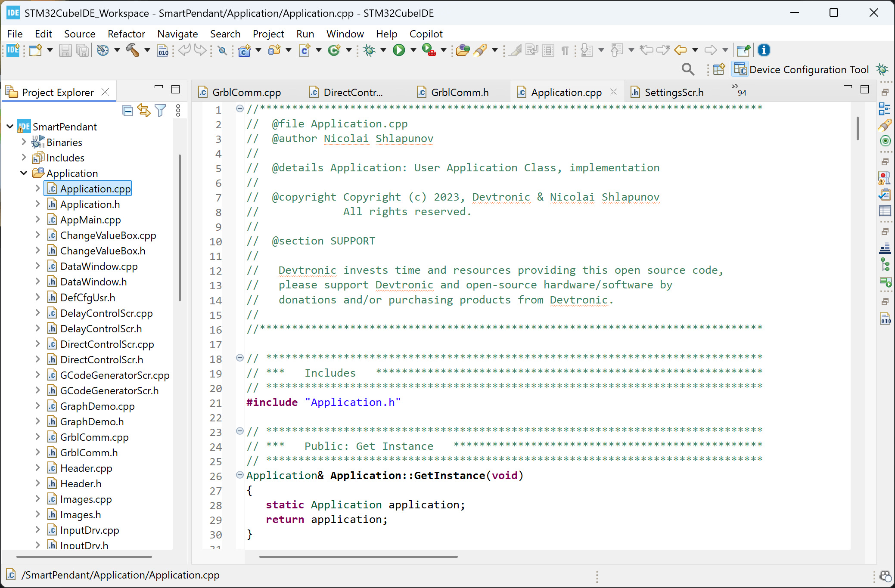The image size is (895, 588).
Task: Click the yellow Back navigation arrow
Action: point(680,50)
